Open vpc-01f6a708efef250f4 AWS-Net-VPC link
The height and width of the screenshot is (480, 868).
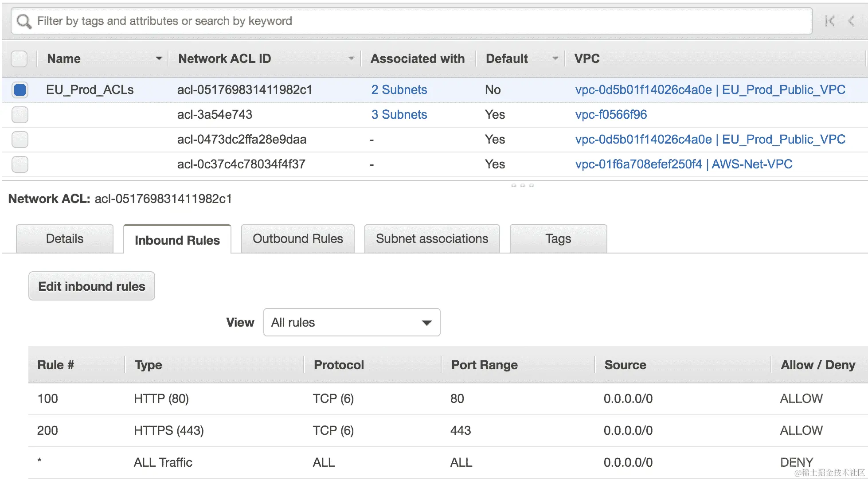(683, 164)
